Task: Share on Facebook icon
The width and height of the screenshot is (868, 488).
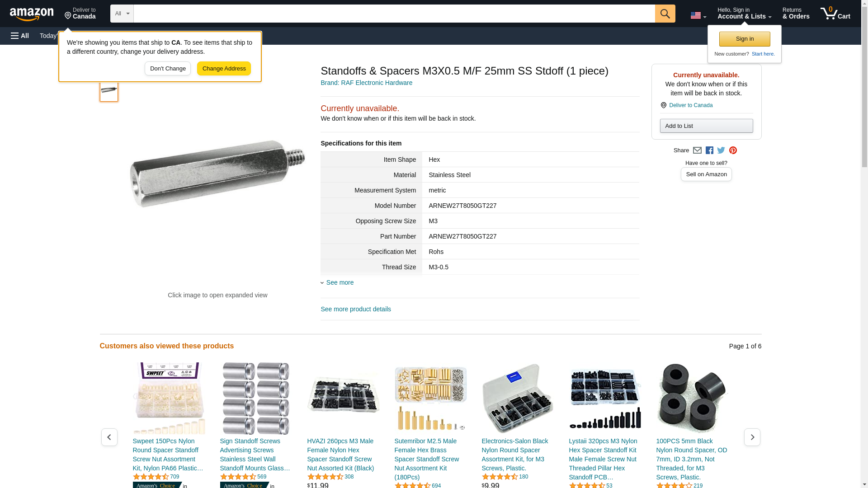Action: 709,150
